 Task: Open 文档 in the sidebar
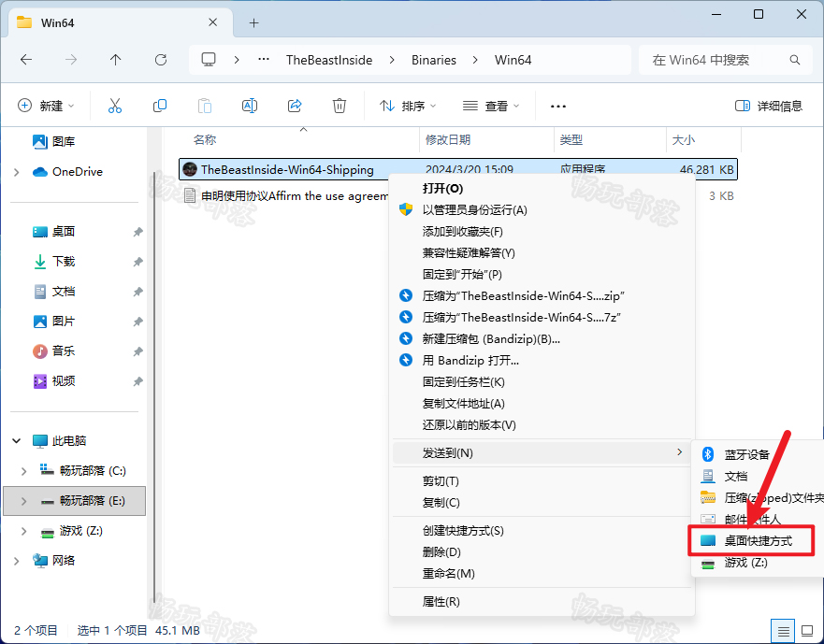(x=63, y=292)
